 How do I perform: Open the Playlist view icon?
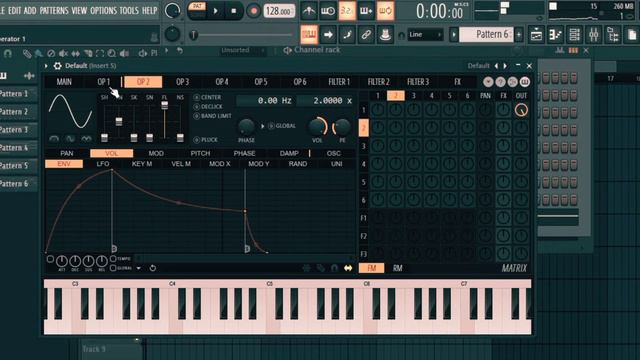click(x=536, y=35)
